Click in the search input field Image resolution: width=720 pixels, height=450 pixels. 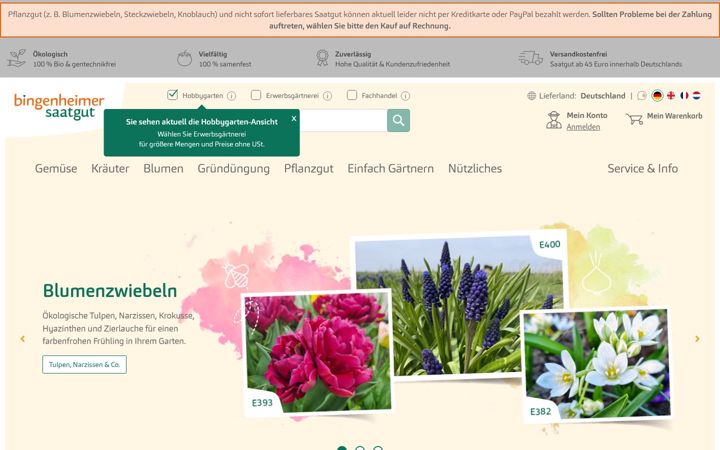[343, 120]
